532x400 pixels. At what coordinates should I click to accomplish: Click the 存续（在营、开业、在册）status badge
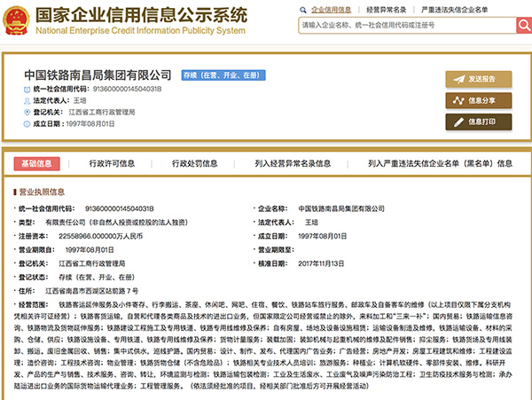(223, 75)
